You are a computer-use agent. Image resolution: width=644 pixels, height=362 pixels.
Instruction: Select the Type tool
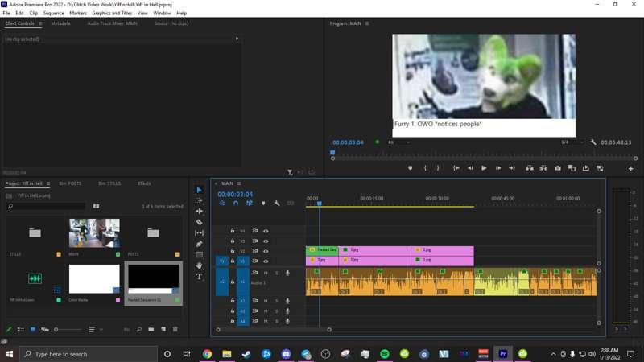(199, 277)
